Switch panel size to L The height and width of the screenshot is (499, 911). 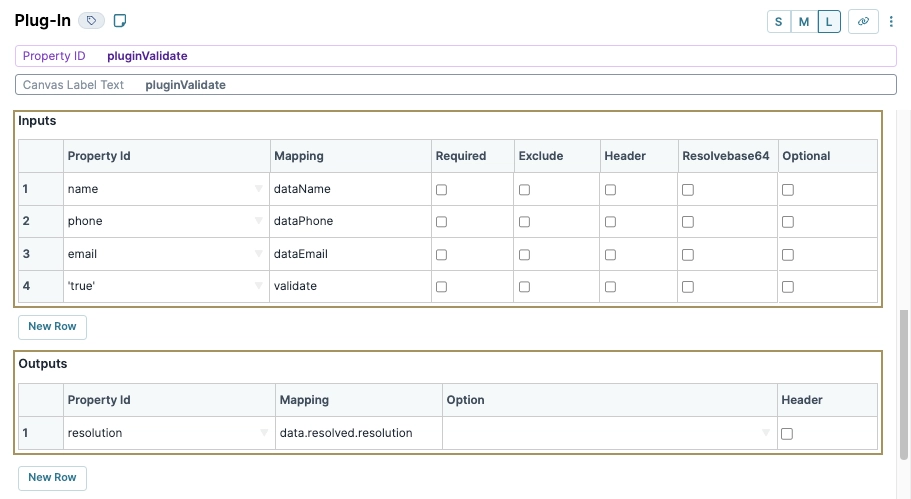(x=829, y=22)
